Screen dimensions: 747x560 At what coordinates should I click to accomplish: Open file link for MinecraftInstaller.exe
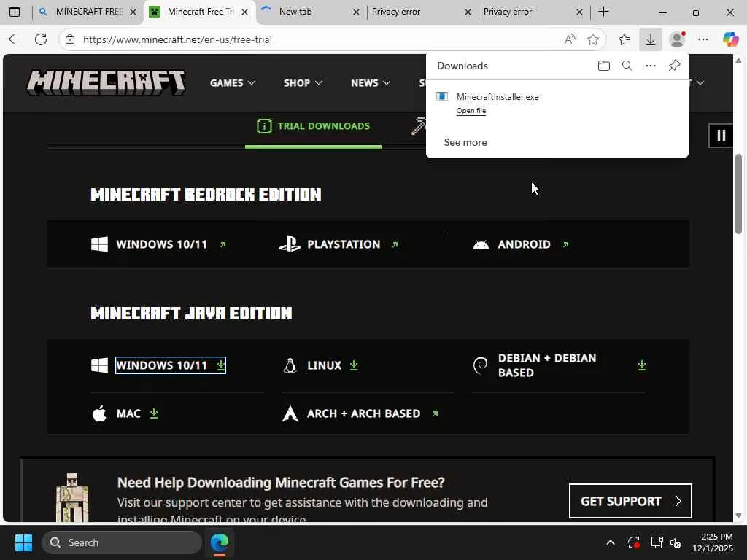coord(471,111)
